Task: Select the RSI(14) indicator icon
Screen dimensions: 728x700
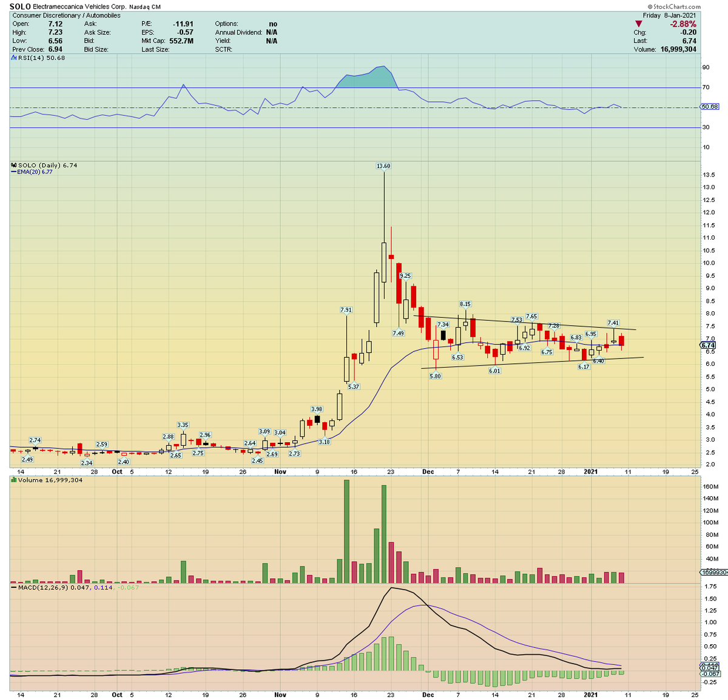Action: [12, 58]
